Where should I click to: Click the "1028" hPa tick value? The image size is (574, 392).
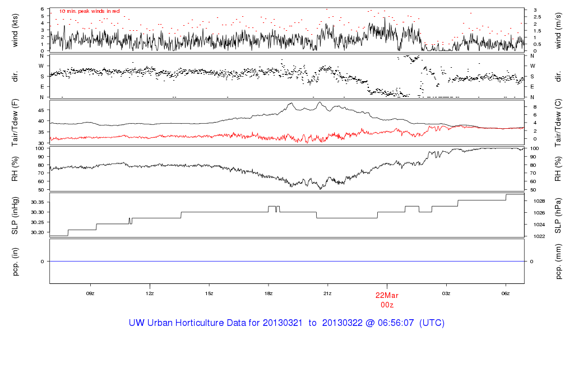pos(539,201)
